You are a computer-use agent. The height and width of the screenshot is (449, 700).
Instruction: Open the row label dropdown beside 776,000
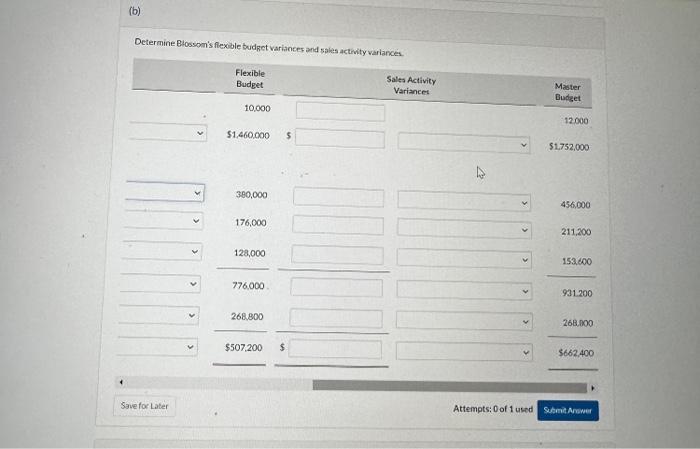click(160, 283)
